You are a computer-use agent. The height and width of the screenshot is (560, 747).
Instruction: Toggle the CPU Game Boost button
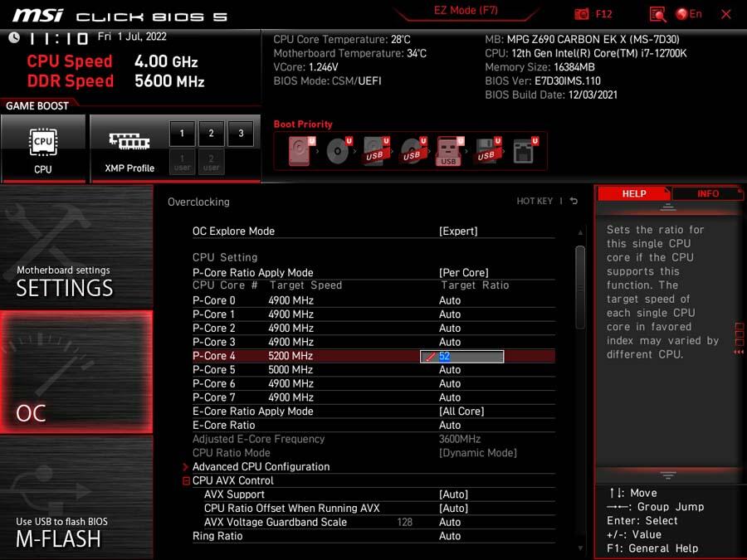coord(43,149)
